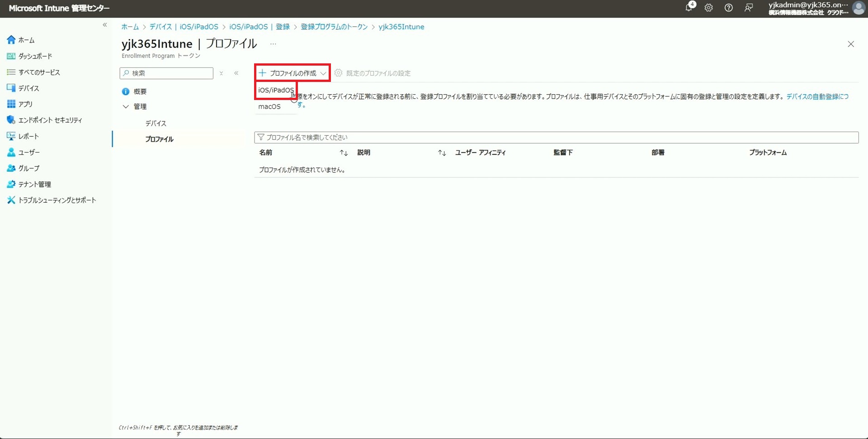Image resolution: width=868 pixels, height=439 pixels.
Task: Go to iOS/iPadOS | 登録 breadcrumb
Action: 259,27
